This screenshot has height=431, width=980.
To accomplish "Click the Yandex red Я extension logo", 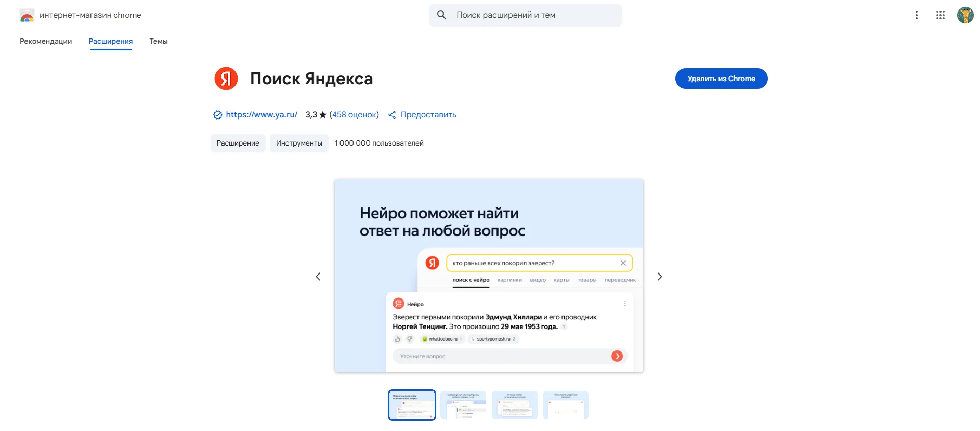I will click(226, 79).
